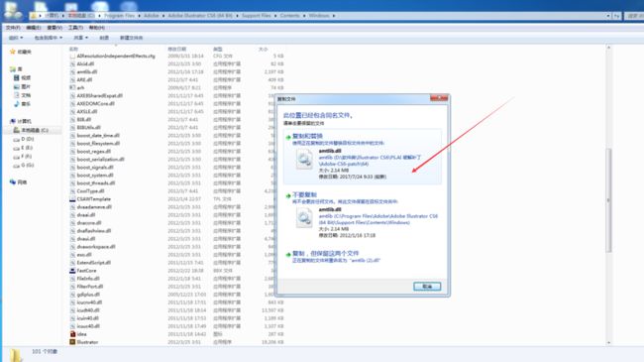
Task: Select Network (网络) in navigation pane
Action: 19,182
